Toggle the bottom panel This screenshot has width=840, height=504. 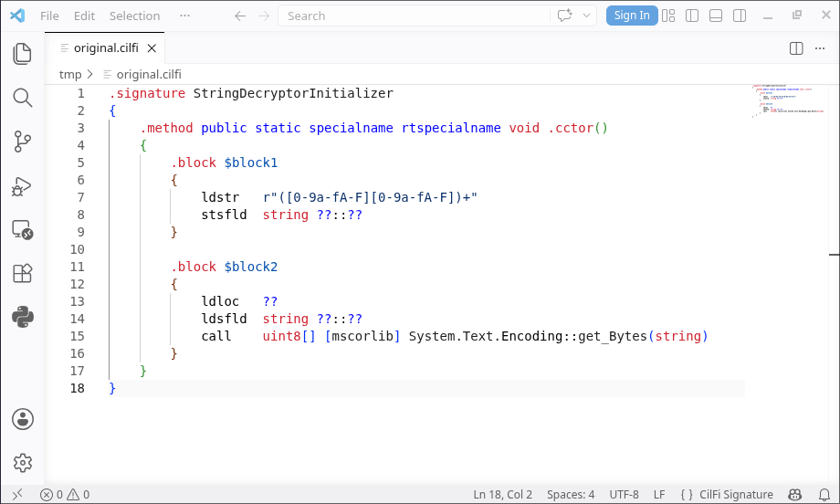pos(716,16)
